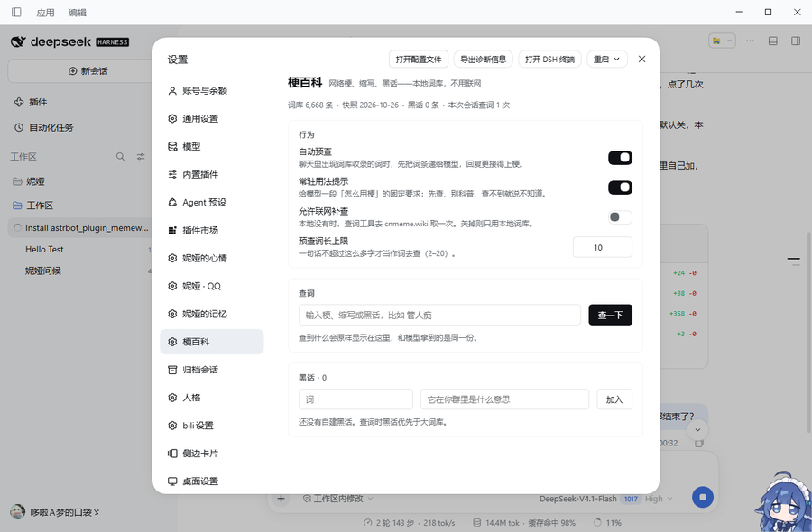Open the three-dot more options menu
This screenshot has height=532, width=812.
tap(750, 41)
